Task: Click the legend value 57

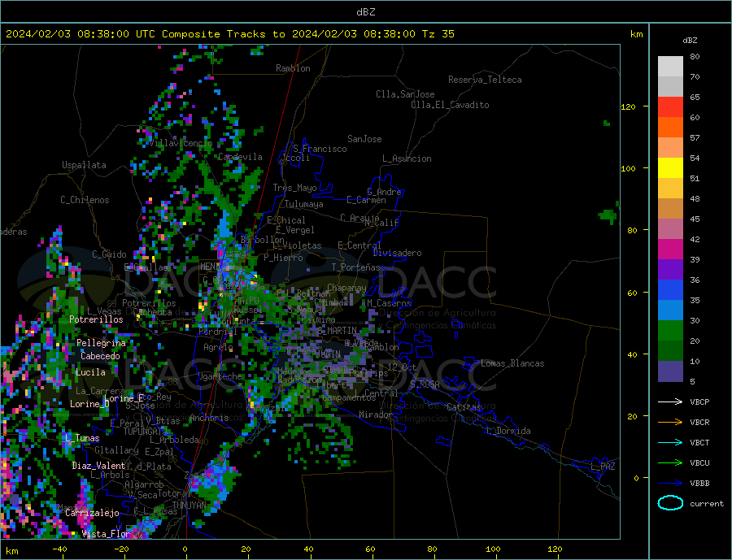Action: (x=695, y=137)
